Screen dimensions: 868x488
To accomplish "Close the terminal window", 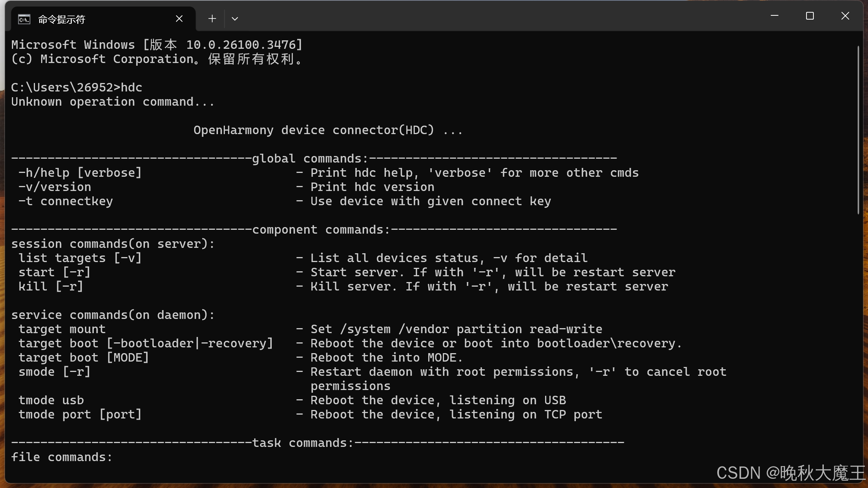I will [845, 16].
